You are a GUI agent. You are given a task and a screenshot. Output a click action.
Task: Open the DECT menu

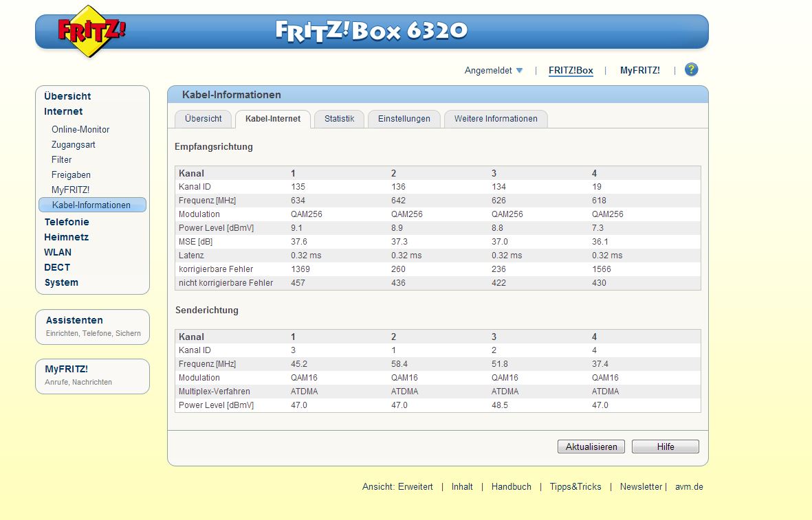[x=57, y=267]
